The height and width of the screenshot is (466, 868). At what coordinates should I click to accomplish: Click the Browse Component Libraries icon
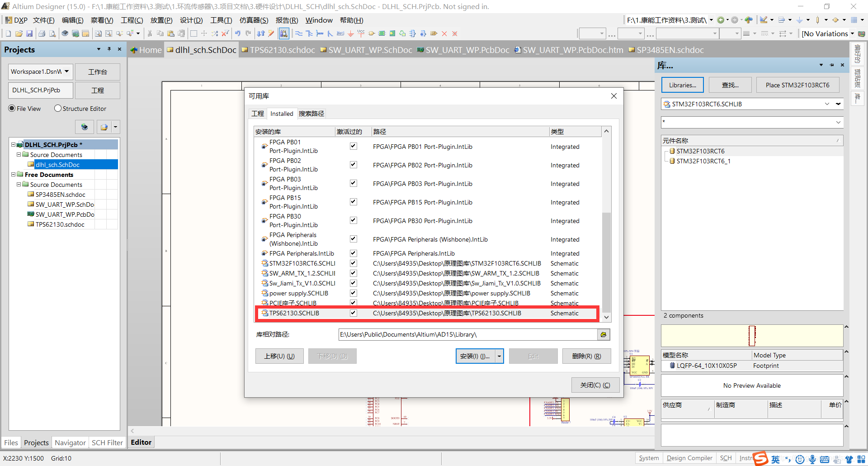pos(284,33)
